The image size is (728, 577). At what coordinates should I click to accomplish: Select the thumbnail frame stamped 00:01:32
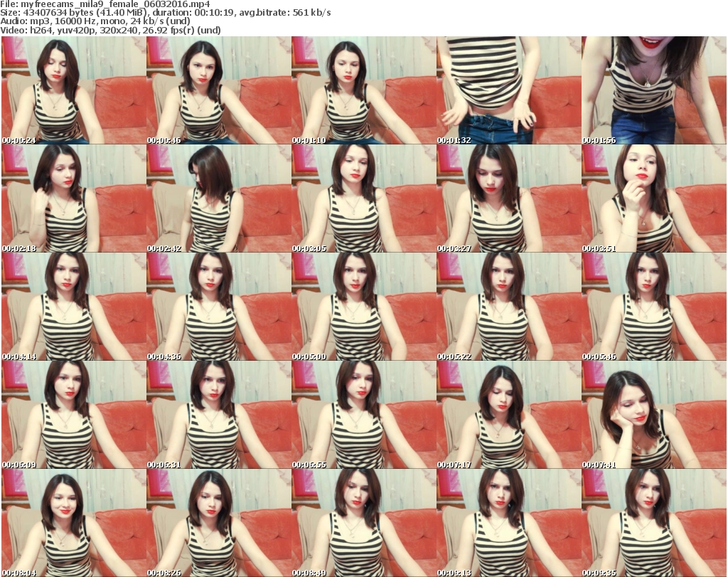pos(509,90)
